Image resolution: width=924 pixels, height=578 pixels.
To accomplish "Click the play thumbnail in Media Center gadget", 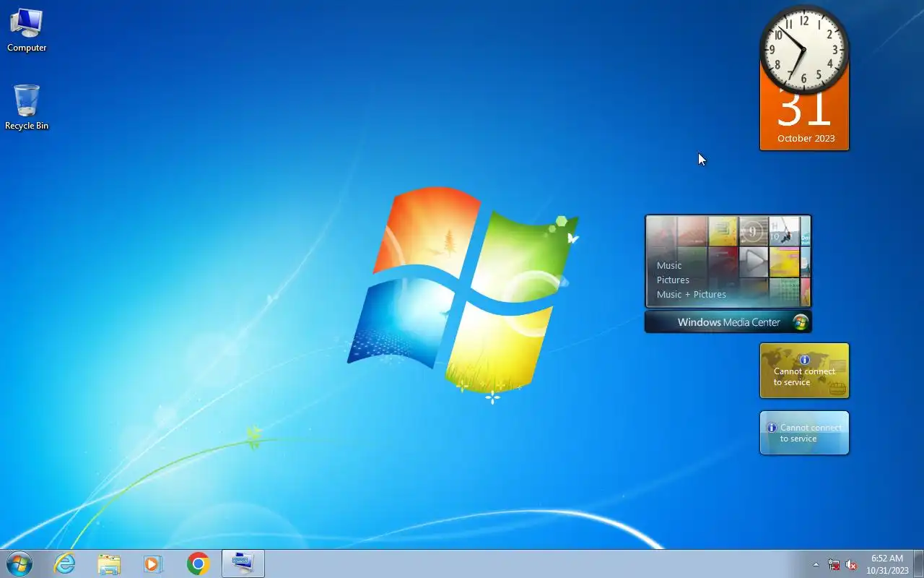I will pyautogui.click(x=754, y=262).
